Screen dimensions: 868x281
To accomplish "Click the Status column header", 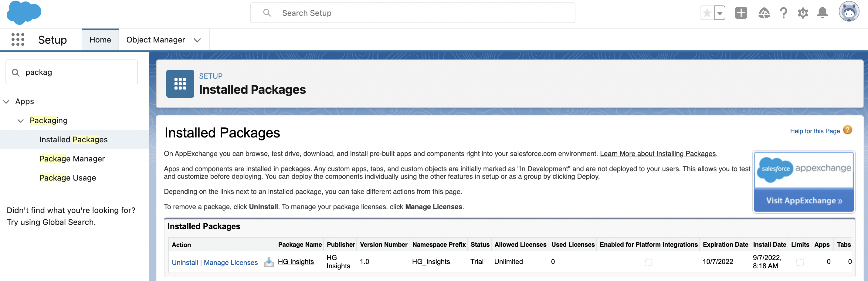I will point(480,245).
